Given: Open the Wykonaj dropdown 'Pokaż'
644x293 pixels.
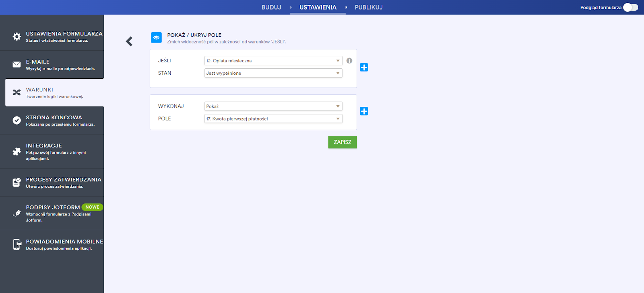Looking at the screenshot, I should (273, 106).
